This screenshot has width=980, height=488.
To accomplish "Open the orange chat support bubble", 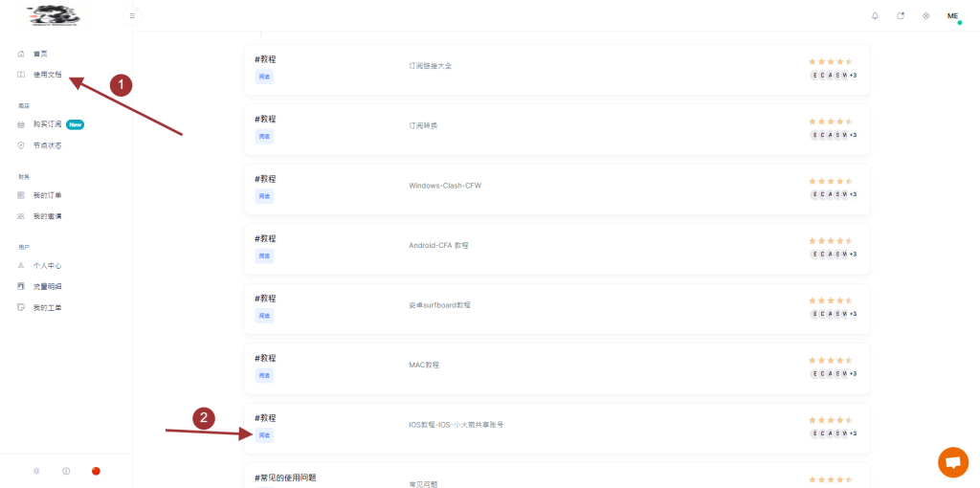I will [952, 462].
